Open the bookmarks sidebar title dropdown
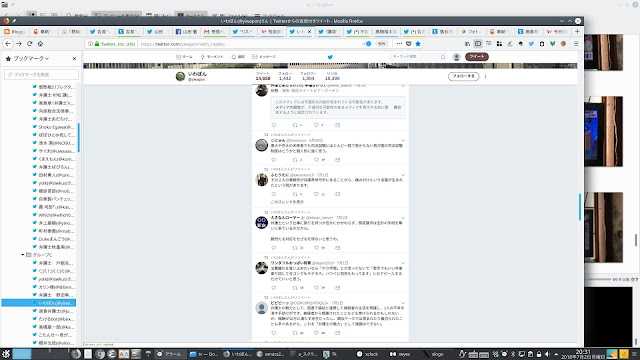 (47, 59)
